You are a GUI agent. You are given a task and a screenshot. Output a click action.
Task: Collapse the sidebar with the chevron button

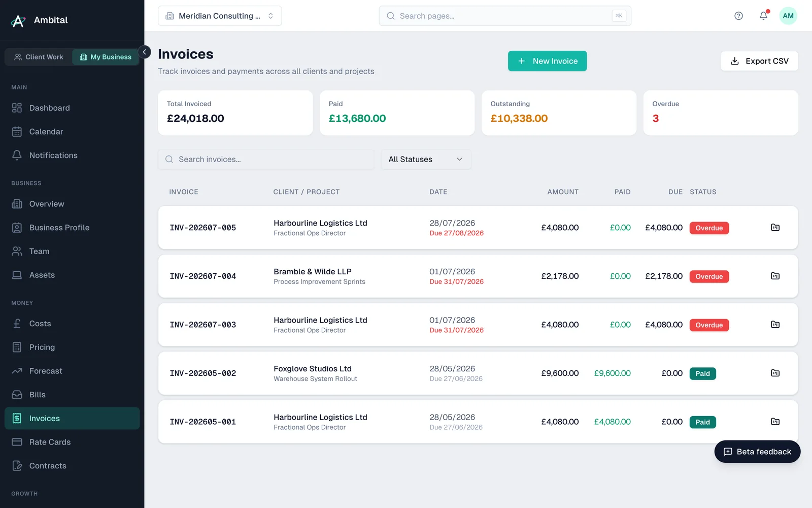[x=144, y=52]
